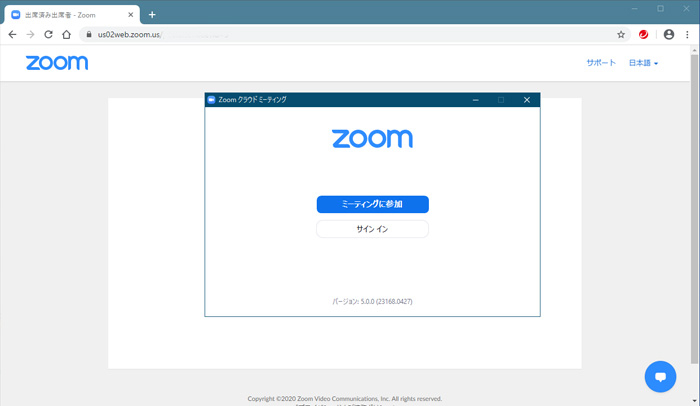
Task: Open Chrome's three-dot menu
Action: 688,34
